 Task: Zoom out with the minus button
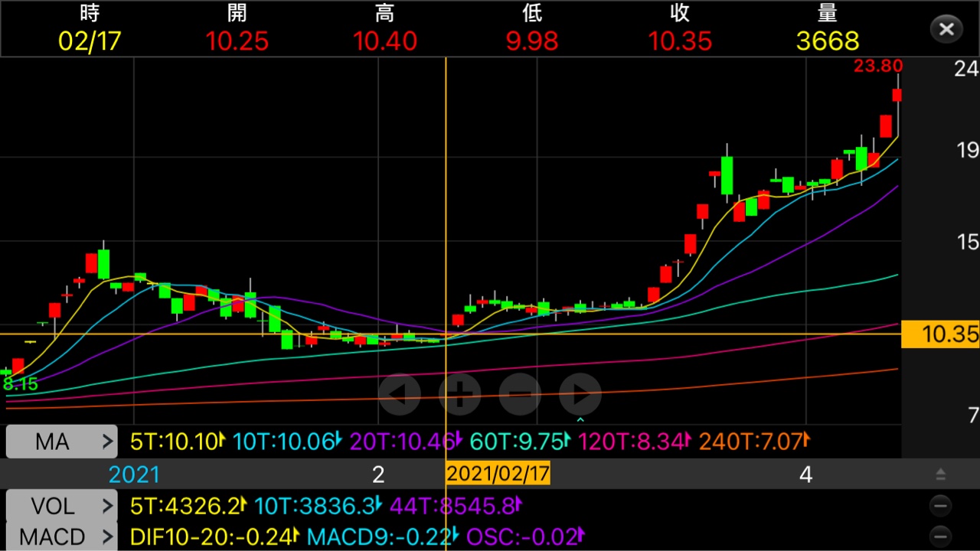pos(520,395)
